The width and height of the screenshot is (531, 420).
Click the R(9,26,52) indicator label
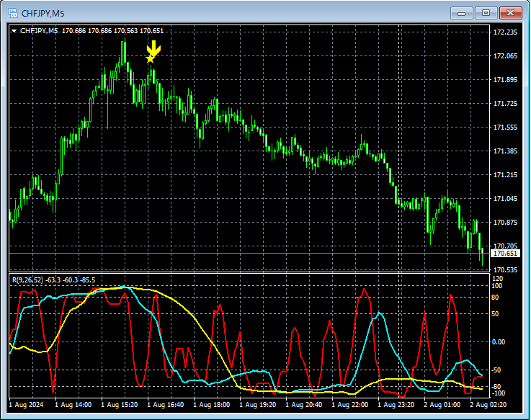click(x=28, y=280)
